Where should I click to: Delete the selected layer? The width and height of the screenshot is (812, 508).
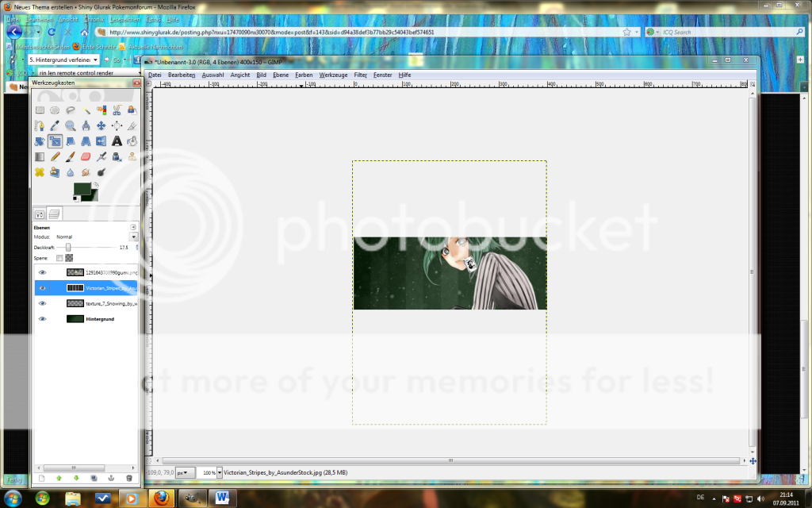tap(129, 478)
